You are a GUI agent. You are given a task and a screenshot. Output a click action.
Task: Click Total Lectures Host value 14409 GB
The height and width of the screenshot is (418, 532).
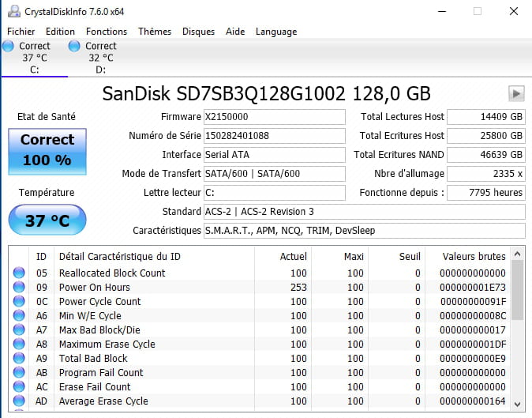click(486, 117)
